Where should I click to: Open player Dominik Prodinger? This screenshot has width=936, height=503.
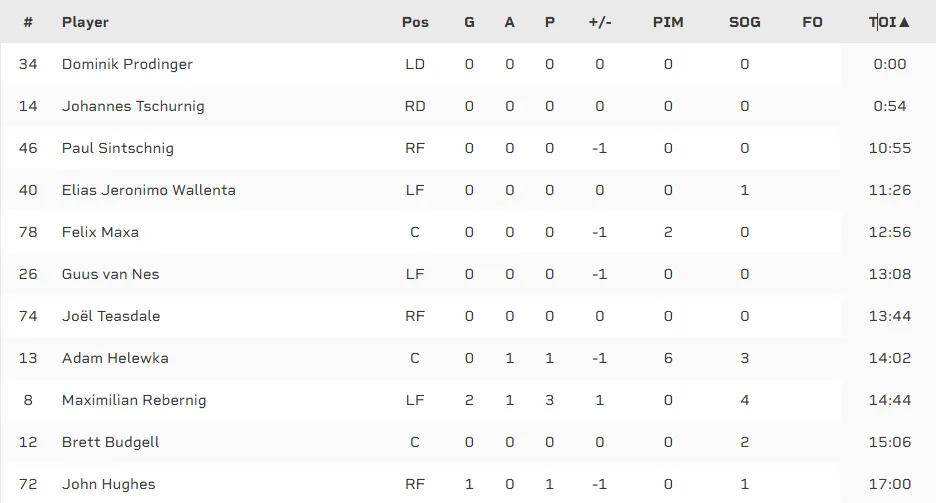127,64
